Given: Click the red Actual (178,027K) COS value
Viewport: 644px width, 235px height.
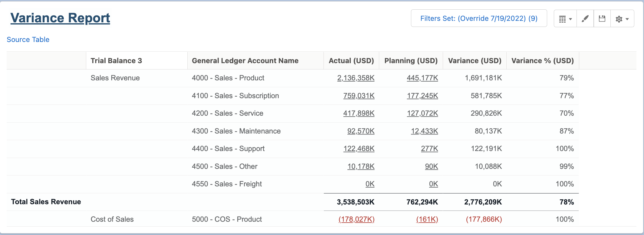Looking at the screenshot, I should pyautogui.click(x=356, y=219).
